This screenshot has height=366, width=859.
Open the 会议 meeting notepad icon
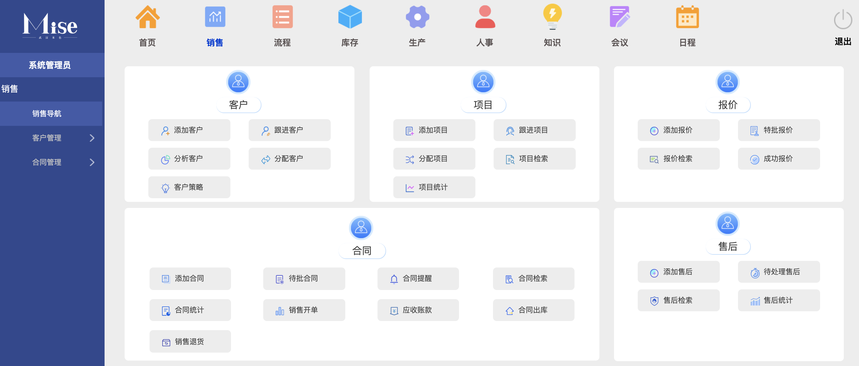coord(620,17)
